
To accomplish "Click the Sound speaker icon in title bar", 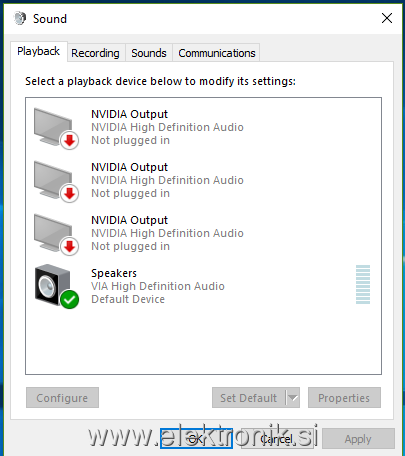I will [20, 18].
